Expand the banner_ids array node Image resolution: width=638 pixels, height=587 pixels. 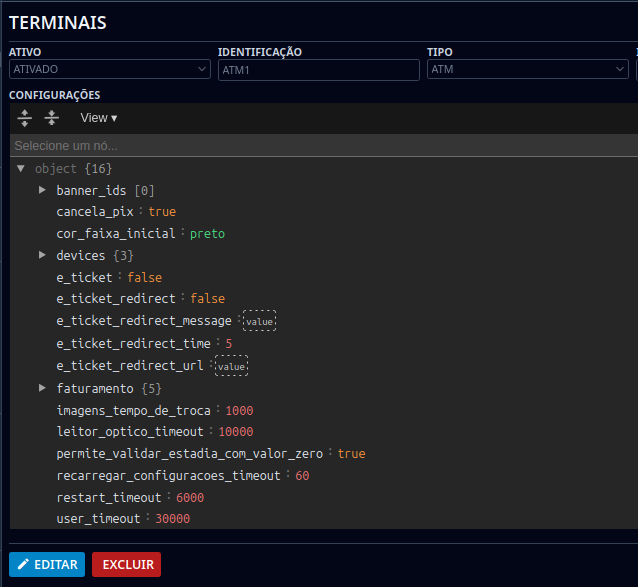tap(42, 190)
